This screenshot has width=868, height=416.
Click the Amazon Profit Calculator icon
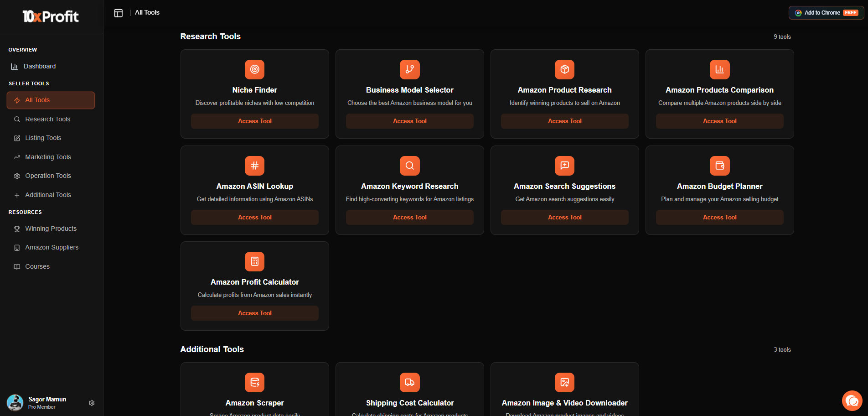point(255,261)
